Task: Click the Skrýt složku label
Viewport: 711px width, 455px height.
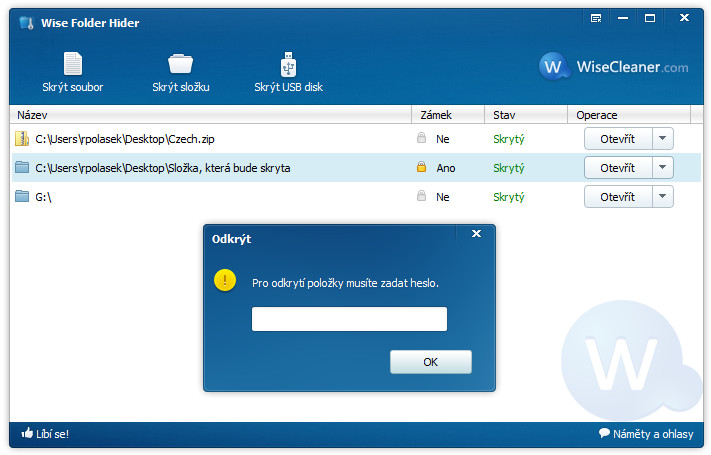Action: (x=181, y=87)
